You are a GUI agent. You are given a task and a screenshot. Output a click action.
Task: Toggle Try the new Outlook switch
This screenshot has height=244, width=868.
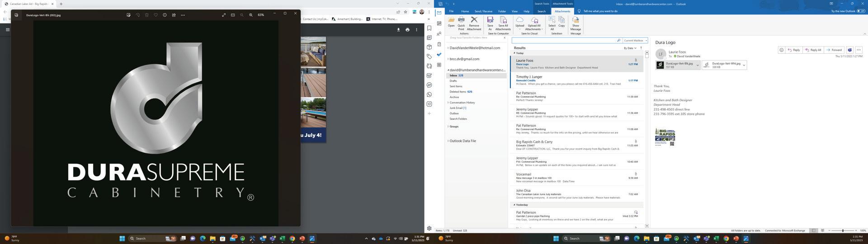[861, 11]
